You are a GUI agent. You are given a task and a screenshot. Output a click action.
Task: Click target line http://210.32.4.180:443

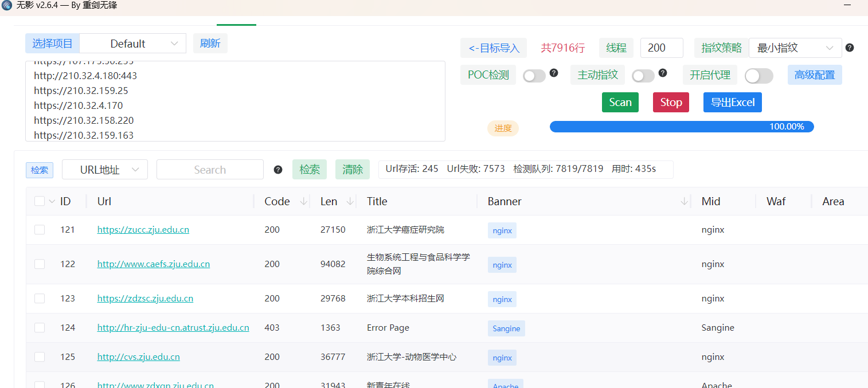coord(85,76)
